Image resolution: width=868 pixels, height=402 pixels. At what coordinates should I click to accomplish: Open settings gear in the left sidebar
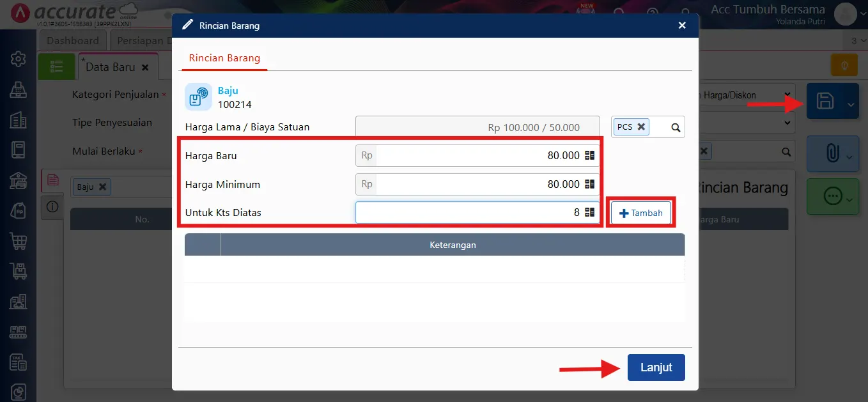(18, 59)
